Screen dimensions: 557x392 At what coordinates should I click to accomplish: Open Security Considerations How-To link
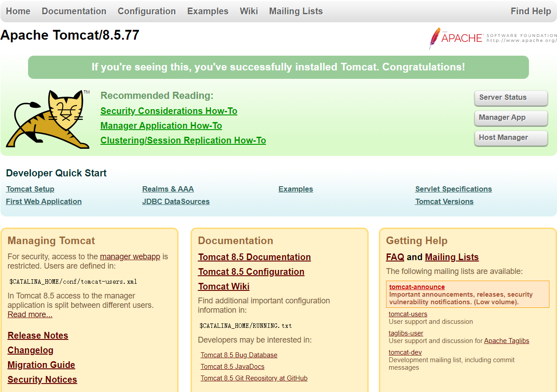(x=169, y=111)
